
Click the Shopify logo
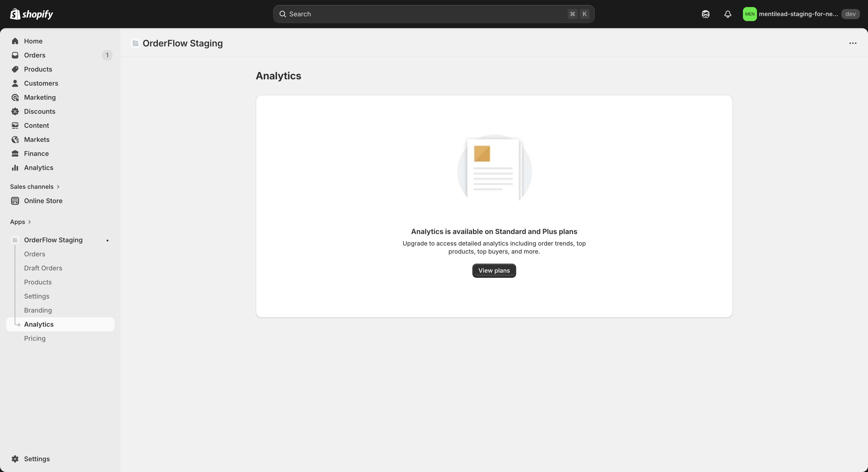(x=31, y=14)
